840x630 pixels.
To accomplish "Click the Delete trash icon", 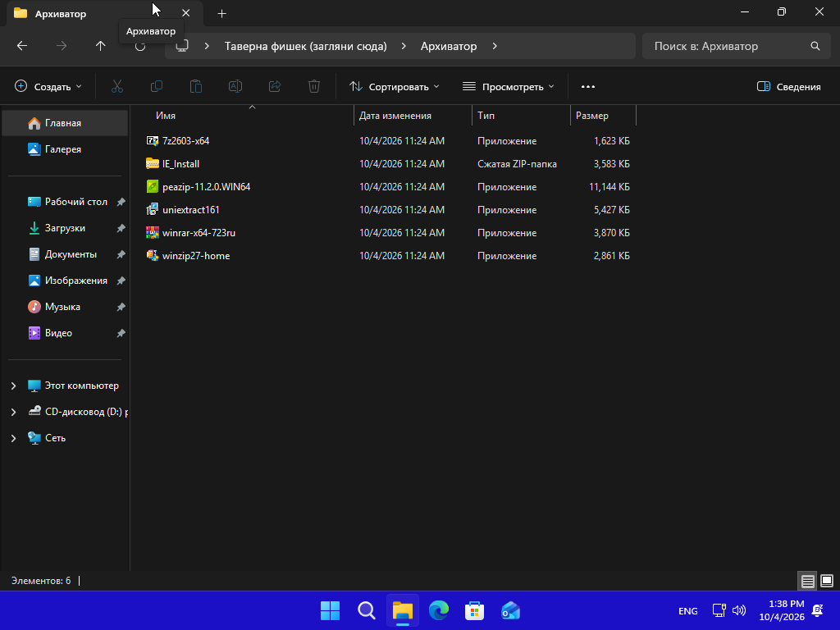I will (x=314, y=86).
